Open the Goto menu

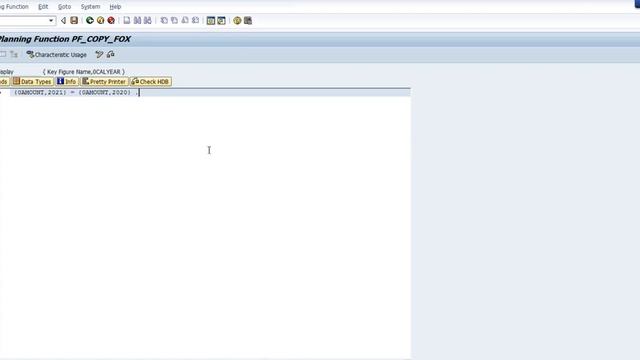click(x=64, y=7)
